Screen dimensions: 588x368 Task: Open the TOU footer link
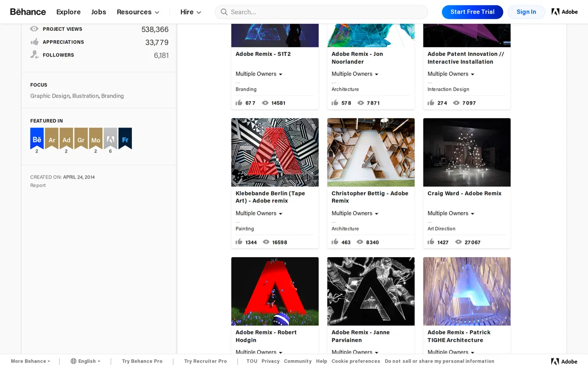[x=252, y=361]
